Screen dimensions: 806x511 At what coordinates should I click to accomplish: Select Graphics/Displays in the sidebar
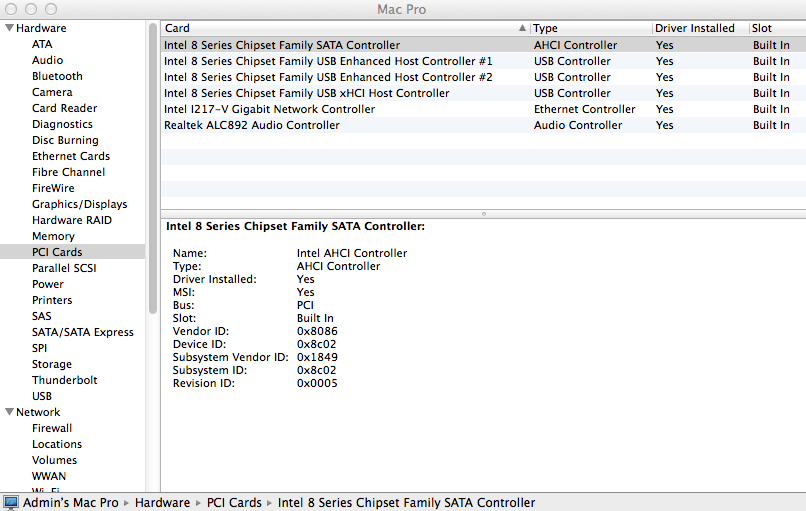coord(80,204)
